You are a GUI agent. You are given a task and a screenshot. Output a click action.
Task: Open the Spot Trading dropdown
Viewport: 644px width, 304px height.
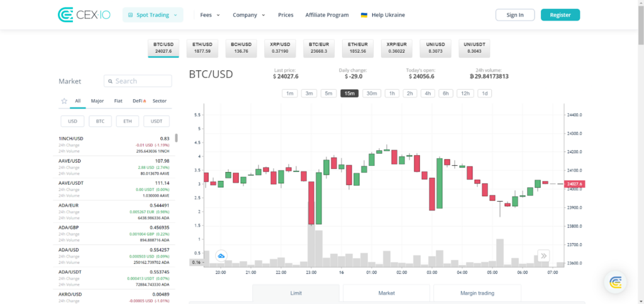pos(152,15)
